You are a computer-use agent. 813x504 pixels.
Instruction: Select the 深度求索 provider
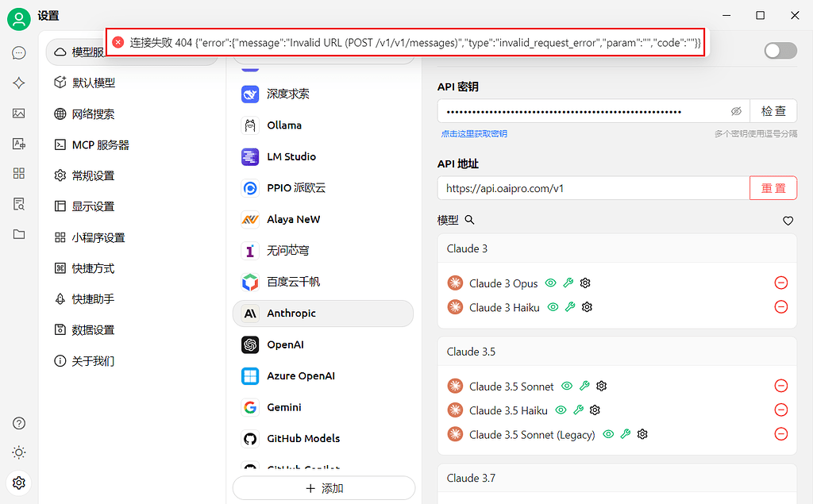(x=323, y=94)
